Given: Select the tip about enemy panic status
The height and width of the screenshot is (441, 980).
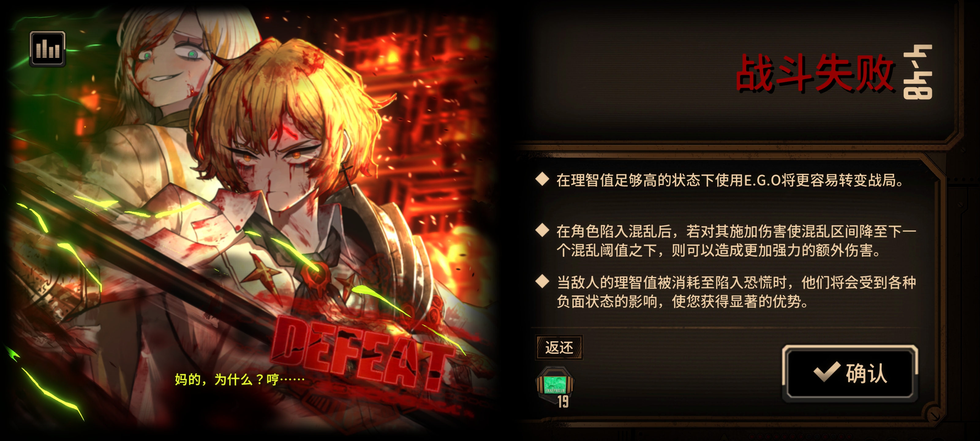Looking at the screenshot, I should pyautogui.click(x=736, y=292).
